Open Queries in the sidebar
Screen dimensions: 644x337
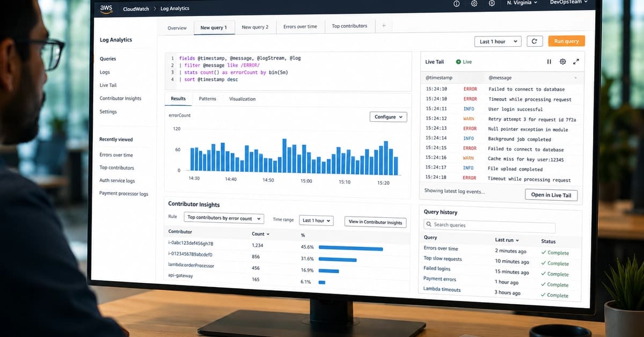tap(108, 59)
